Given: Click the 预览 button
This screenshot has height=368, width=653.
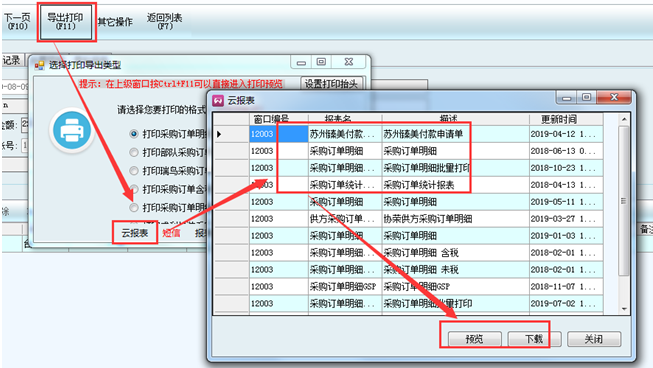Looking at the screenshot, I should pos(474,339).
